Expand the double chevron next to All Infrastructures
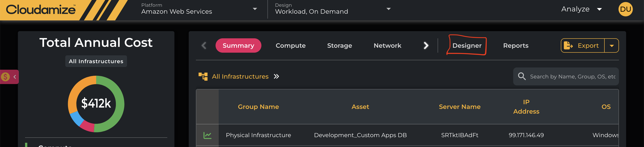Image resolution: width=644 pixels, height=147 pixels. pyautogui.click(x=276, y=76)
